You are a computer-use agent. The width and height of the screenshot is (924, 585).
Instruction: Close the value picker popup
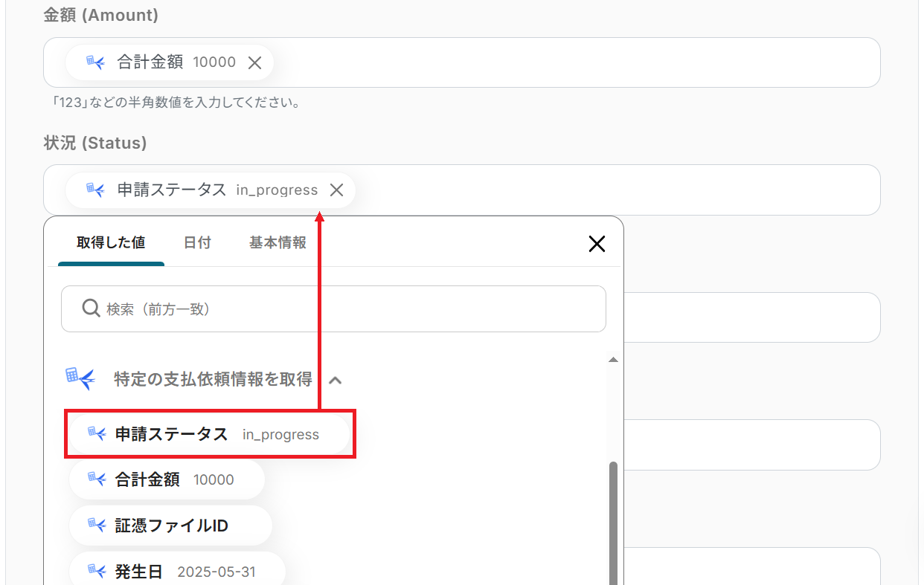point(597,244)
